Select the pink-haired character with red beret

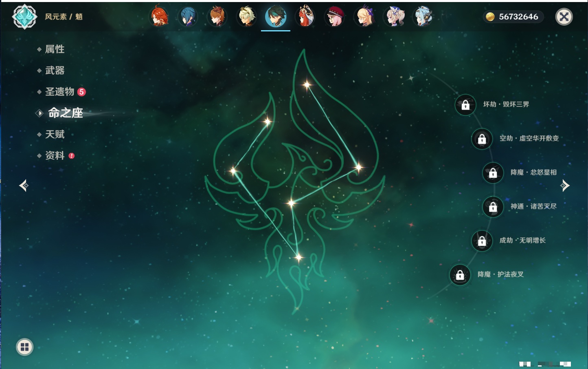pyautogui.click(x=335, y=17)
